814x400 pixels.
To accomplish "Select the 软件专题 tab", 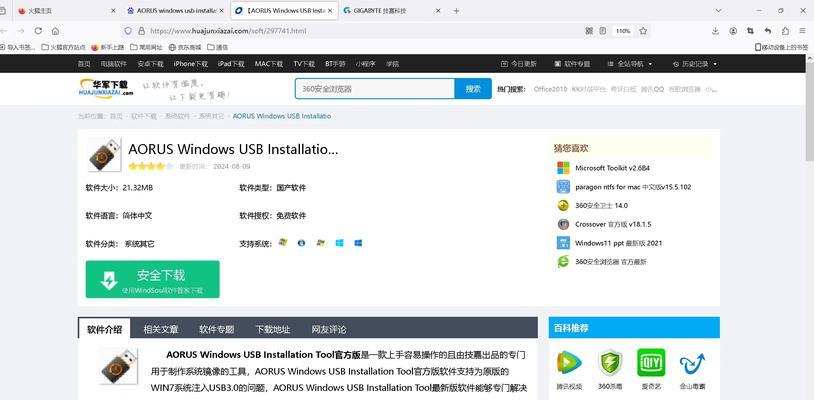I will pyautogui.click(x=216, y=329).
